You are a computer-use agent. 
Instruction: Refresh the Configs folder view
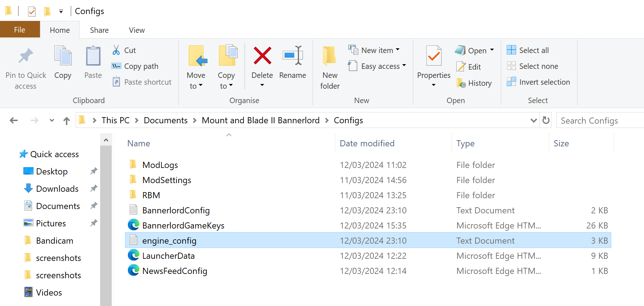coord(546,120)
